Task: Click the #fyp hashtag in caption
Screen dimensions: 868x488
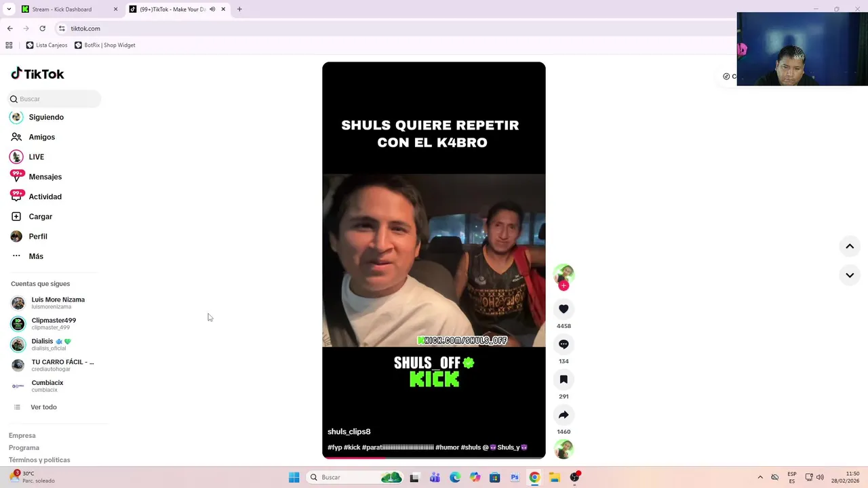Action: click(x=334, y=447)
